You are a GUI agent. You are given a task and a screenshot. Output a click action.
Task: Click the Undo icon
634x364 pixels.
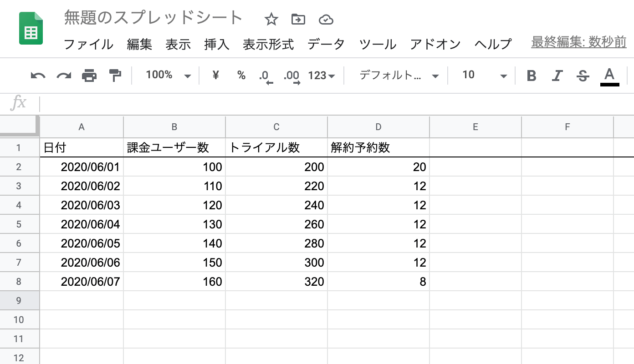coord(38,76)
